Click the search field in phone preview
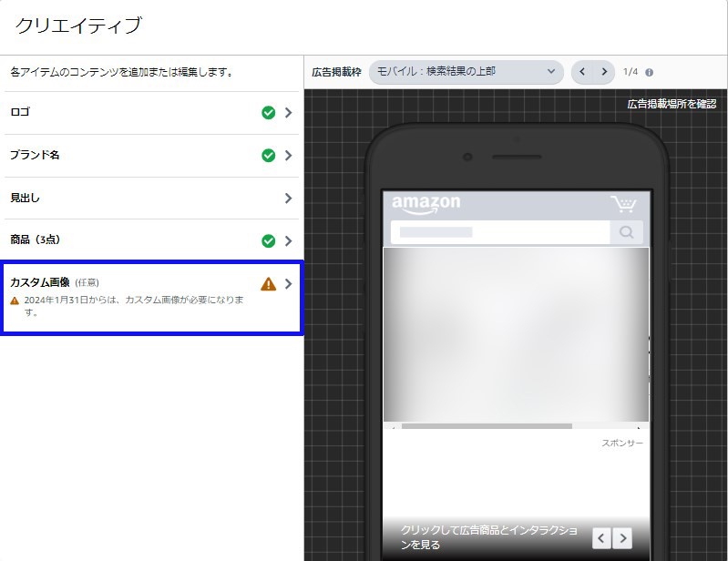Viewport: 728px width, 561px height. (500, 232)
